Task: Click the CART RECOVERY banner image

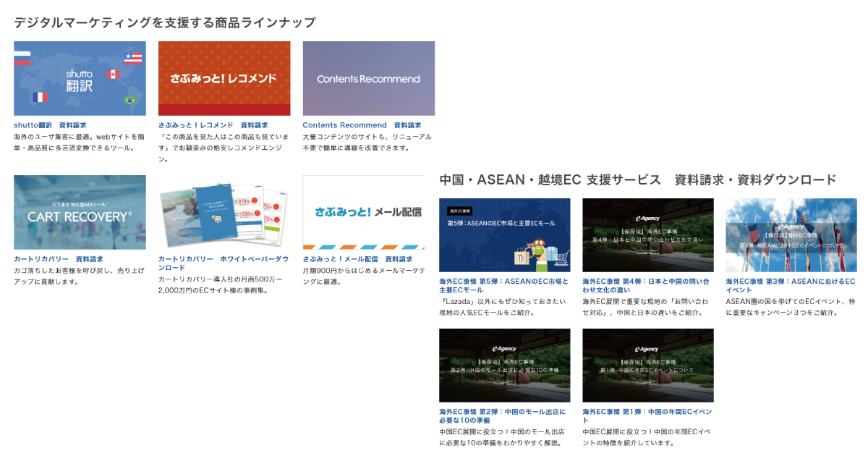Action: (80, 212)
